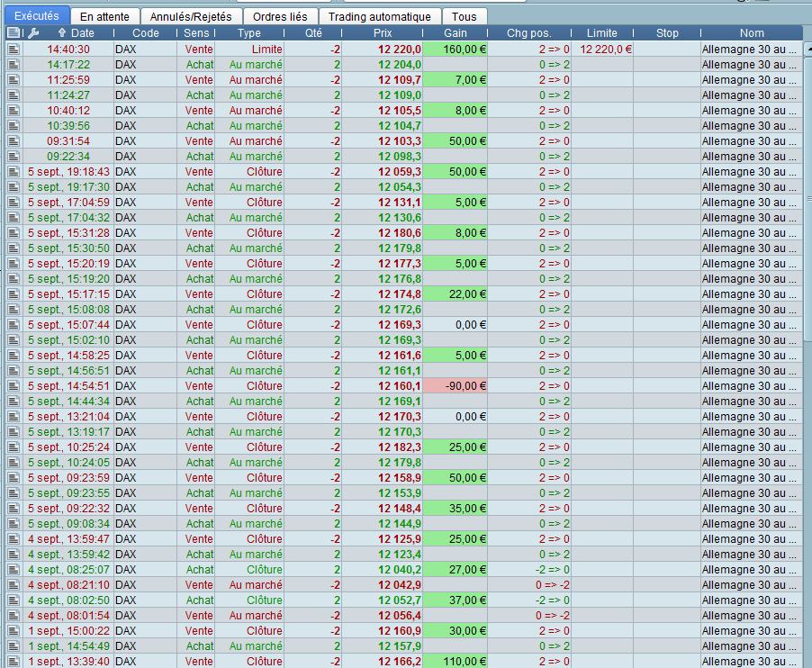Click the 37,00 € gain cell
812x668 pixels.
456,600
